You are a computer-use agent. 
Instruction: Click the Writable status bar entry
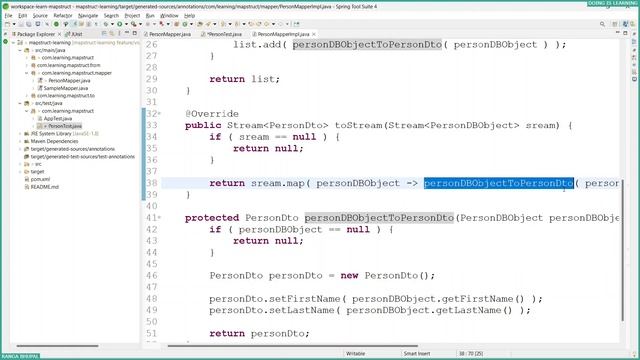point(356,354)
